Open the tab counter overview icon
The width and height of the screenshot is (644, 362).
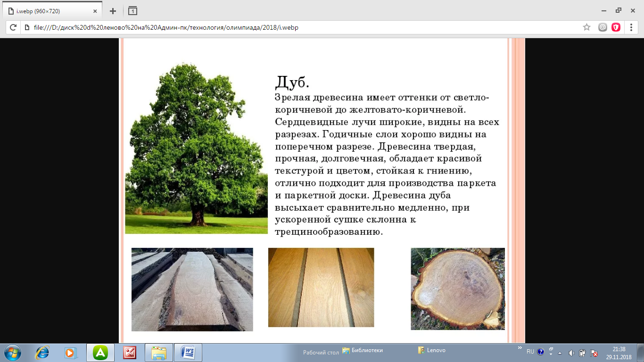click(132, 11)
